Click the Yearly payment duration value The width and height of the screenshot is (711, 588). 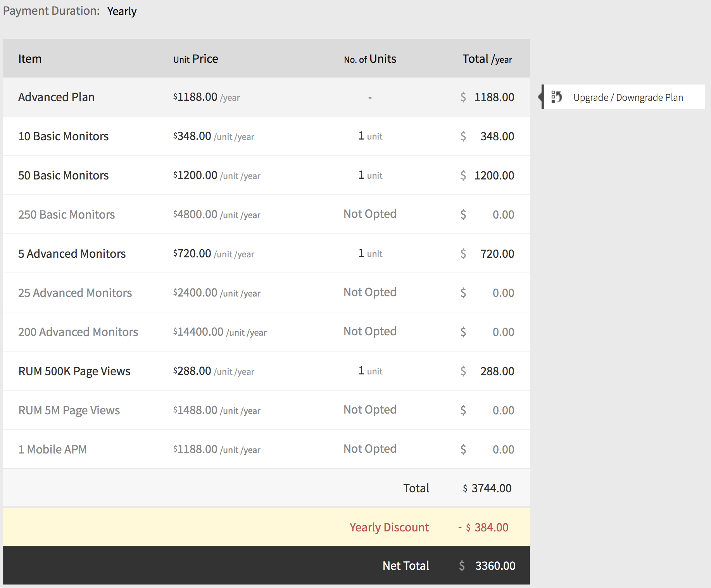pyautogui.click(x=122, y=11)
